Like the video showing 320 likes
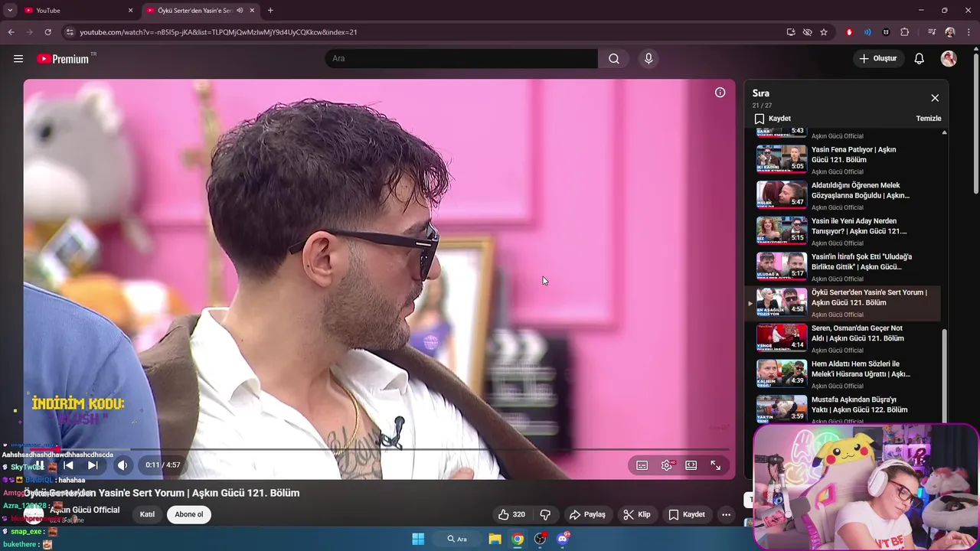Image resolution: width=980 pixels, height=551 pixels. (511, 514)
